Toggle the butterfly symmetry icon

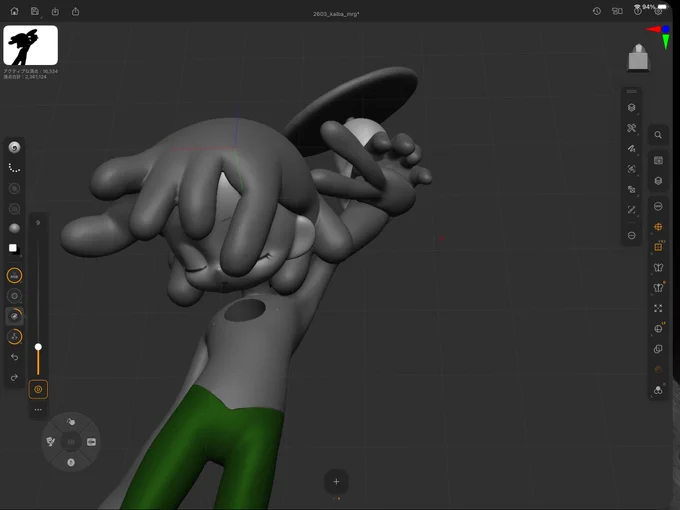(658, 268)
